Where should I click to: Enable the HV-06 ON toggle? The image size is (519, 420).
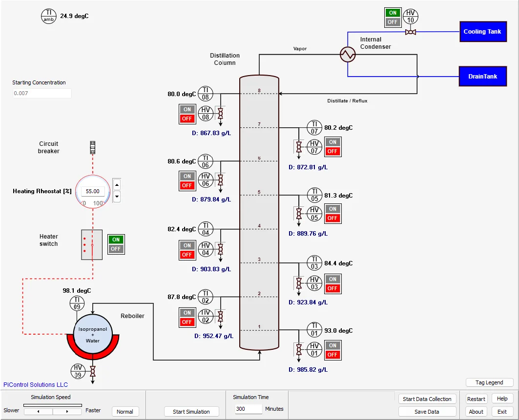187,176
